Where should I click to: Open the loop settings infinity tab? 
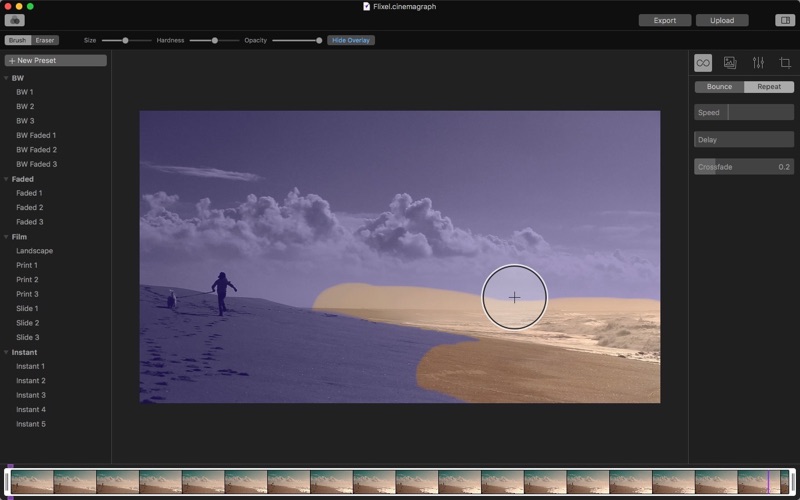point(703,63)
